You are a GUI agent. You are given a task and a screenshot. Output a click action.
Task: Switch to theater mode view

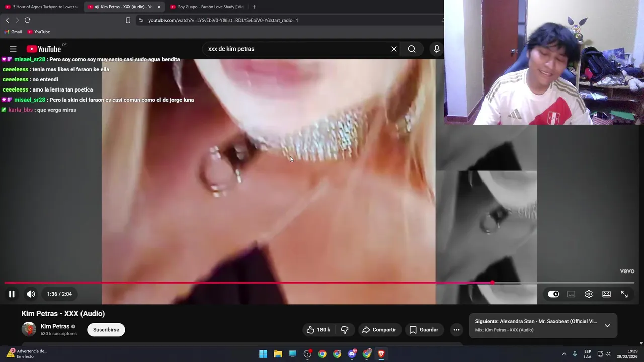coord(606,294)
